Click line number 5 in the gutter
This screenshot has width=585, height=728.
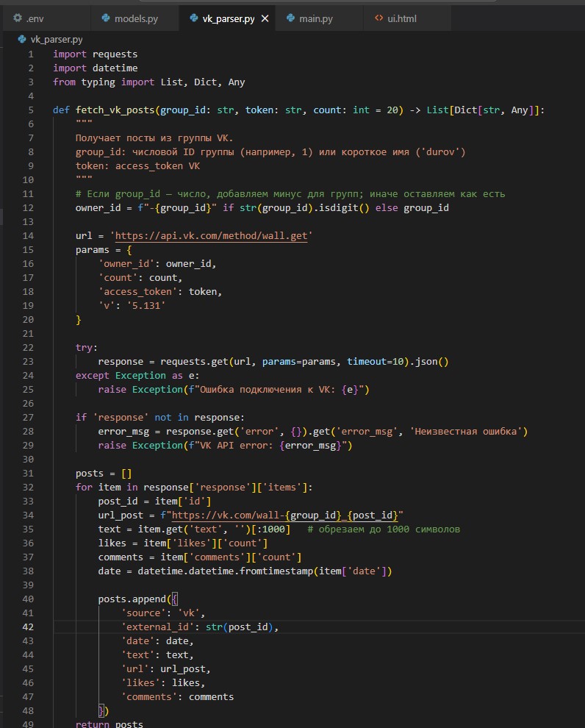(30, 110)
